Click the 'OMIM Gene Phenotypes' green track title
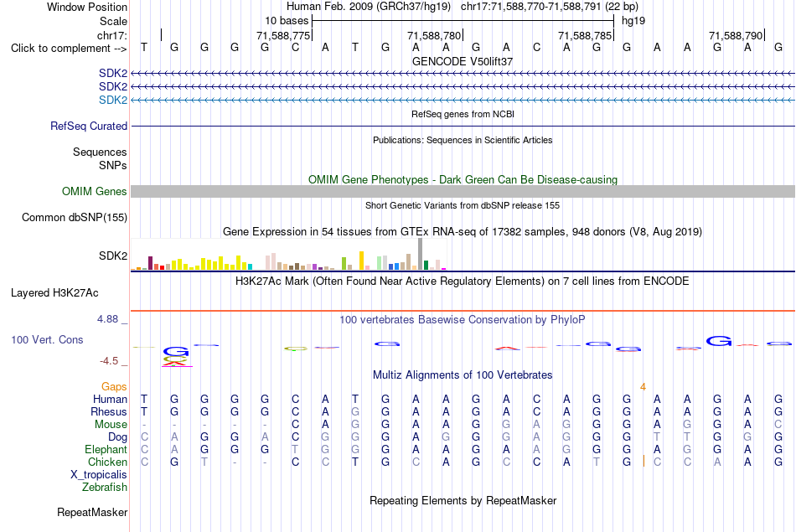 [x=463, y=179]
